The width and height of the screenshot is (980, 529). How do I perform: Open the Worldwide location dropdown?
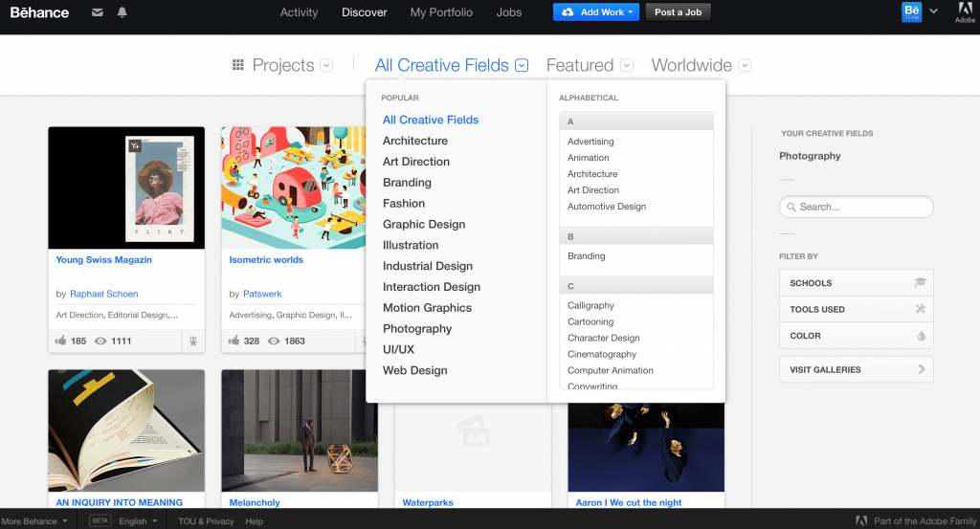[x=745, y=66]
